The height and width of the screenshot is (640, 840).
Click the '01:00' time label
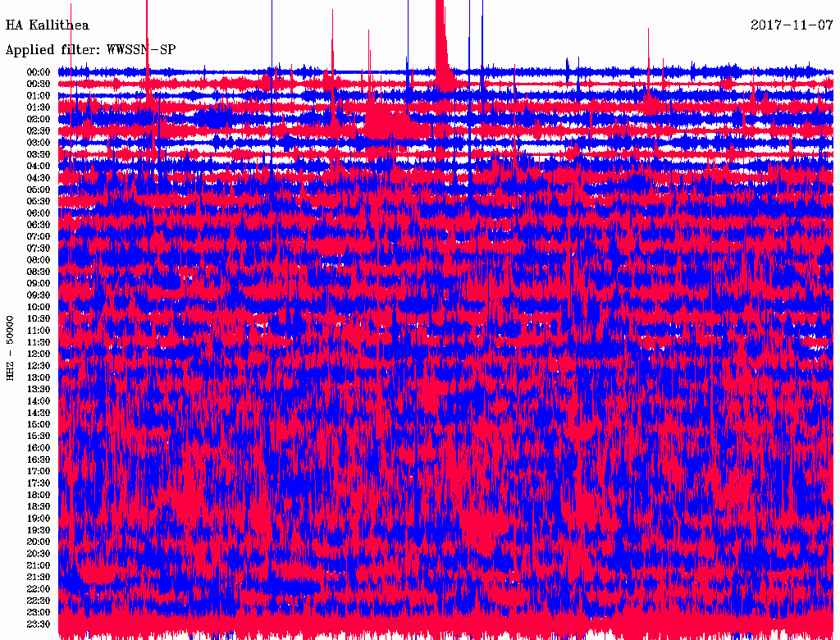tap(39, 95)
